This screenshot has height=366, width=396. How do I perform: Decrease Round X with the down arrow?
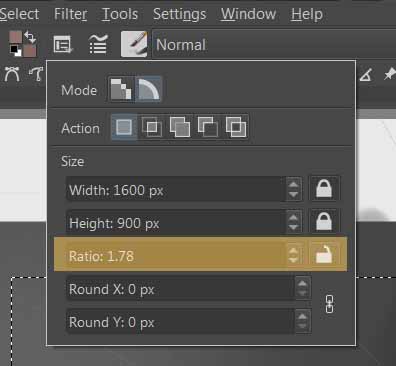302,294
